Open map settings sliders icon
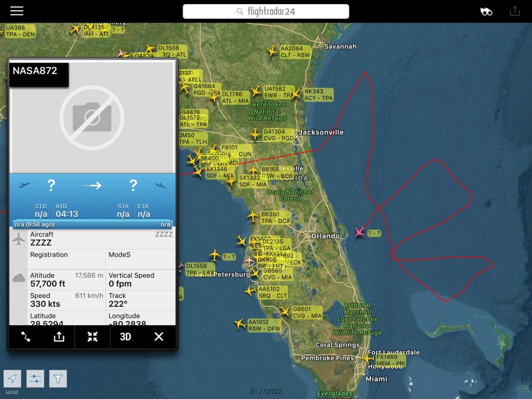 pyautogui.click(x=35, y=379)
